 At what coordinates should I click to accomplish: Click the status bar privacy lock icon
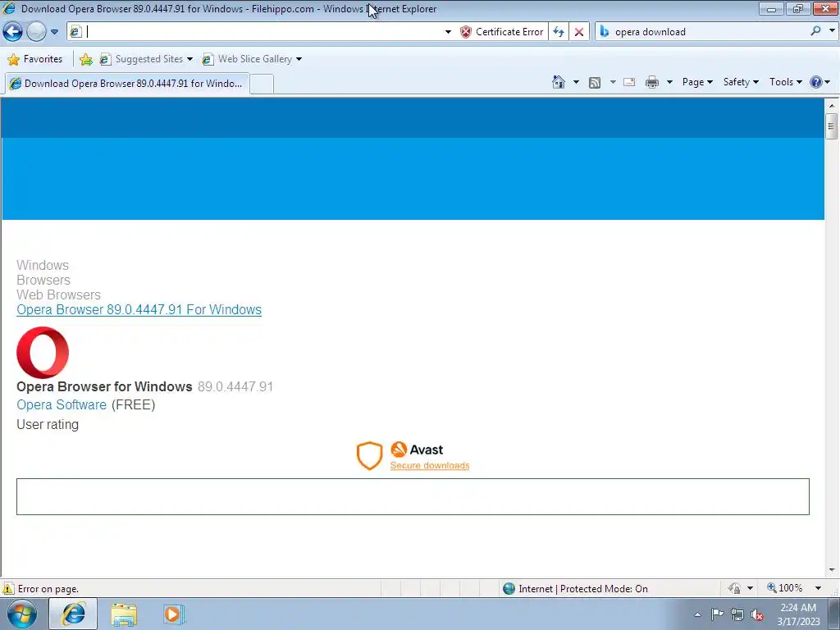click(734, 588)
